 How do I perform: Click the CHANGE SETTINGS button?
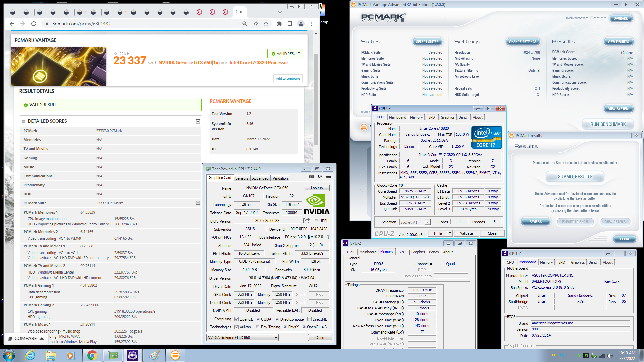tap(523, 42)
